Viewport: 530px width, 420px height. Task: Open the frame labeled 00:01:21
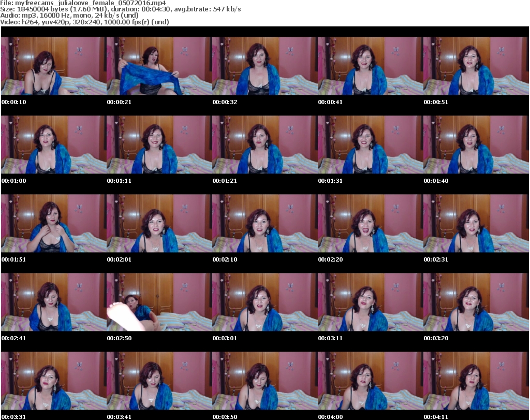coord(264,144)
